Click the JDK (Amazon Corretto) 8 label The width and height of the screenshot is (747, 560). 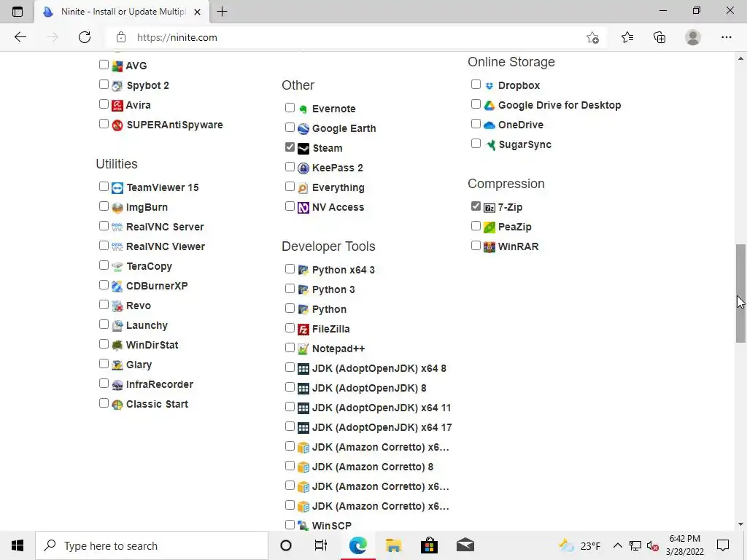[373, 467]
